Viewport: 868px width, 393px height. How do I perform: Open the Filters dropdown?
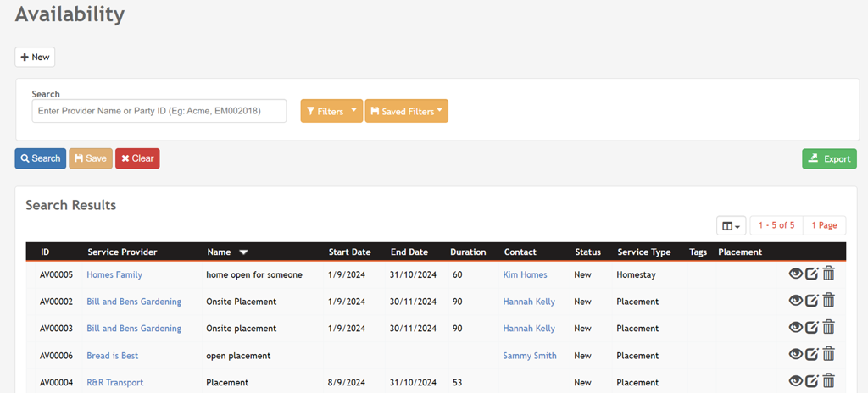(331, 111)
